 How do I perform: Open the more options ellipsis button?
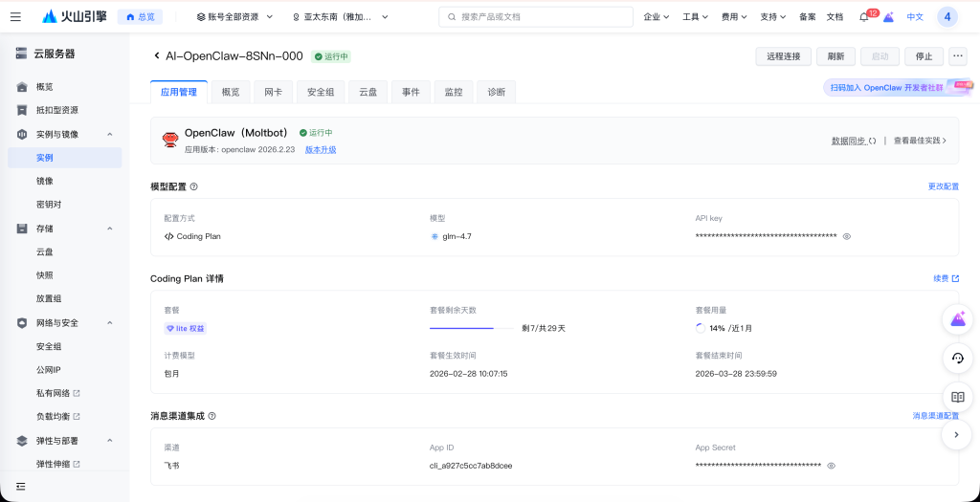point(957,56)
